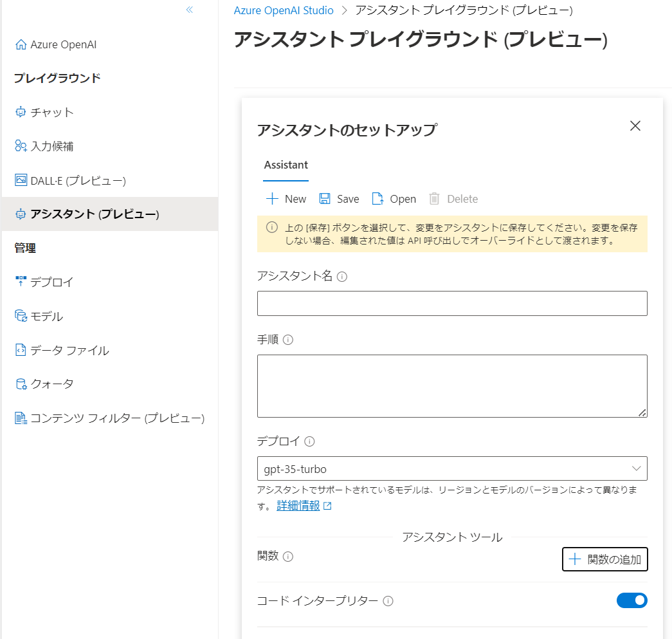672x639 pixels.
Task: Click the Azure OpenAI home icon
Action: 21,44
